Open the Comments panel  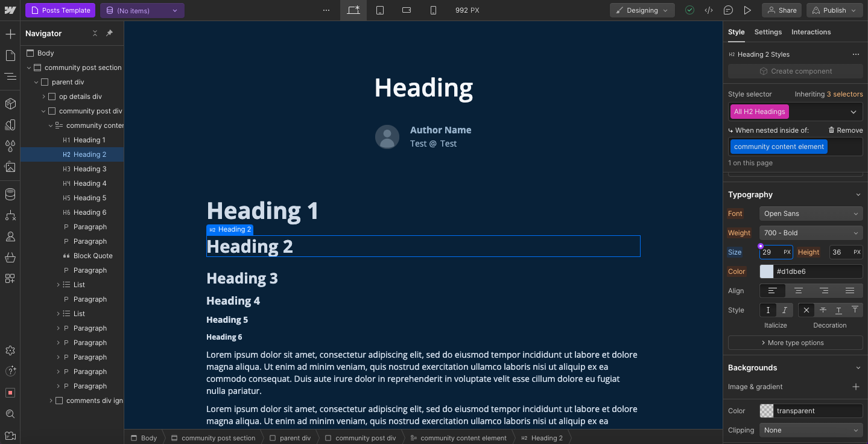click(728, 10)
